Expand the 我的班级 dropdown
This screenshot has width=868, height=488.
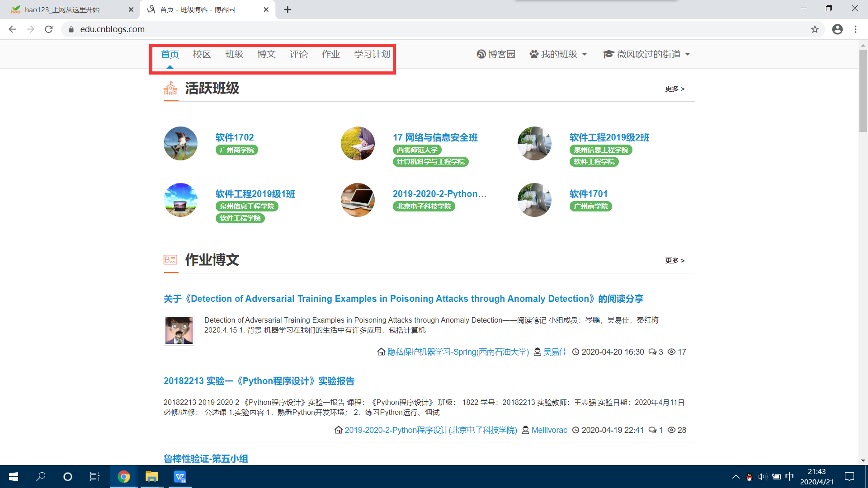(558, 54)
